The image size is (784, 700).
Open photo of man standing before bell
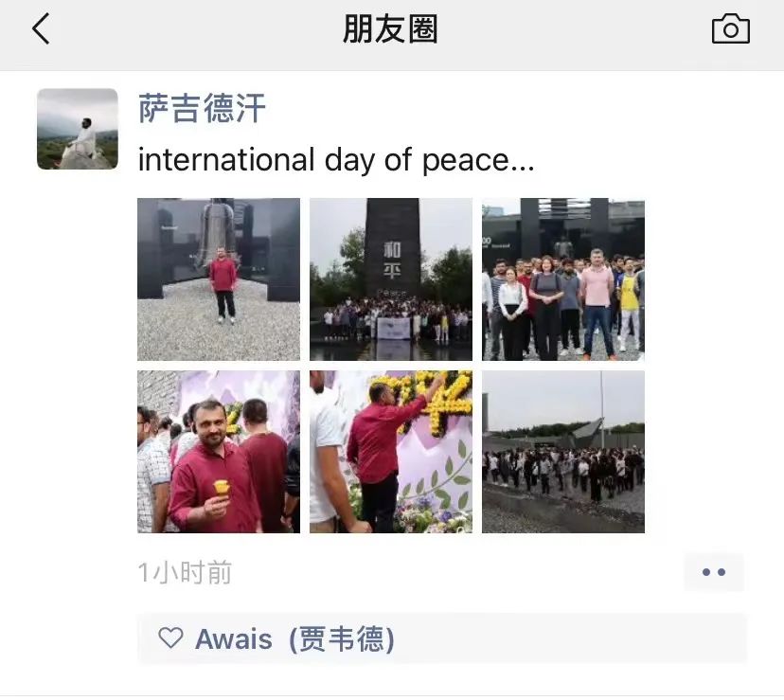219,279
